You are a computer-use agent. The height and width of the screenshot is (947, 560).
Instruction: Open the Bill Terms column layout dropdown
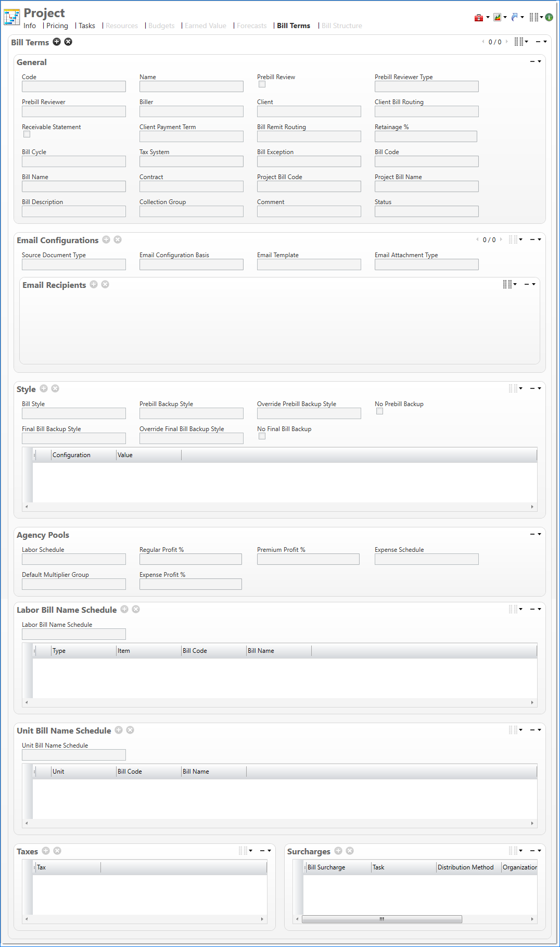pos(521,42)
